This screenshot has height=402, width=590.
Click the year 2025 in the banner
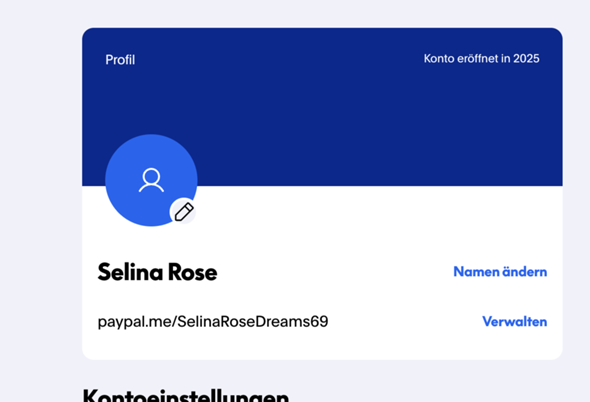(526, 59)
